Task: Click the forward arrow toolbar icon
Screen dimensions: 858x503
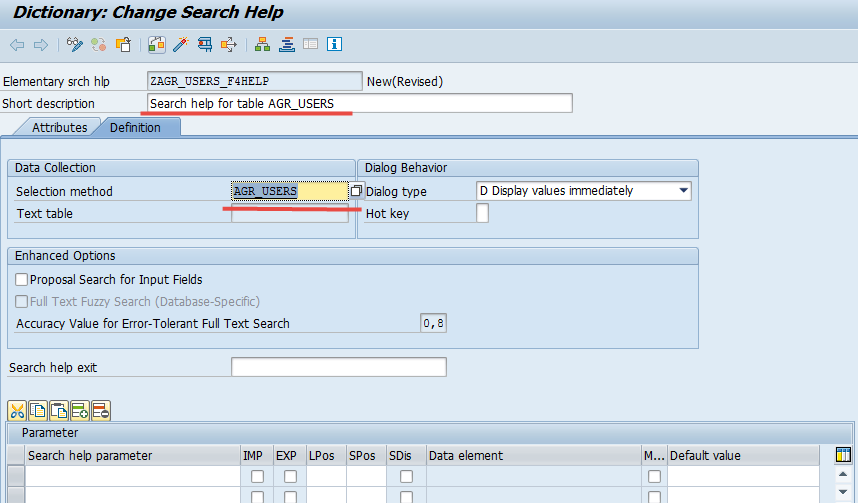Action: (x=41, y=45)
